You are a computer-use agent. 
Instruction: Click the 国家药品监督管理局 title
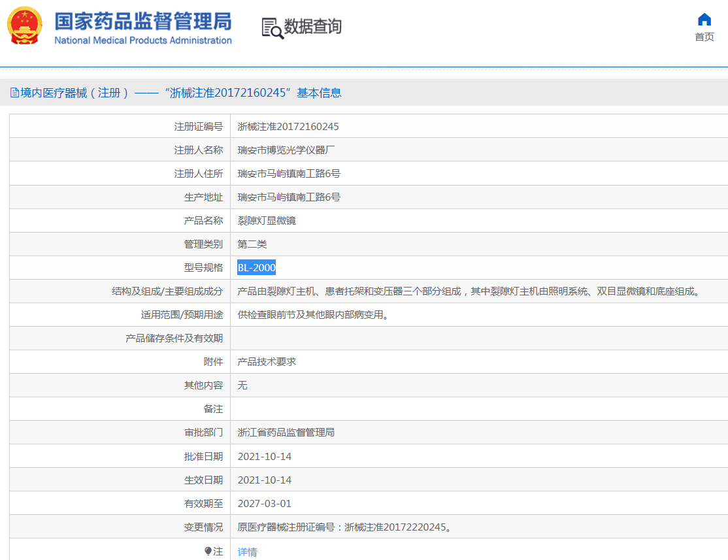coord(143,22)
